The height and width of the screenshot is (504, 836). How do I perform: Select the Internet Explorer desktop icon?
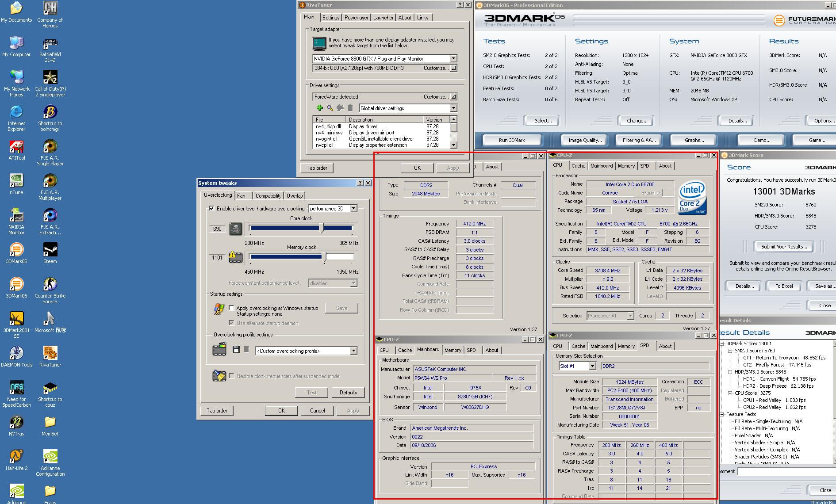tap(16, 118)
